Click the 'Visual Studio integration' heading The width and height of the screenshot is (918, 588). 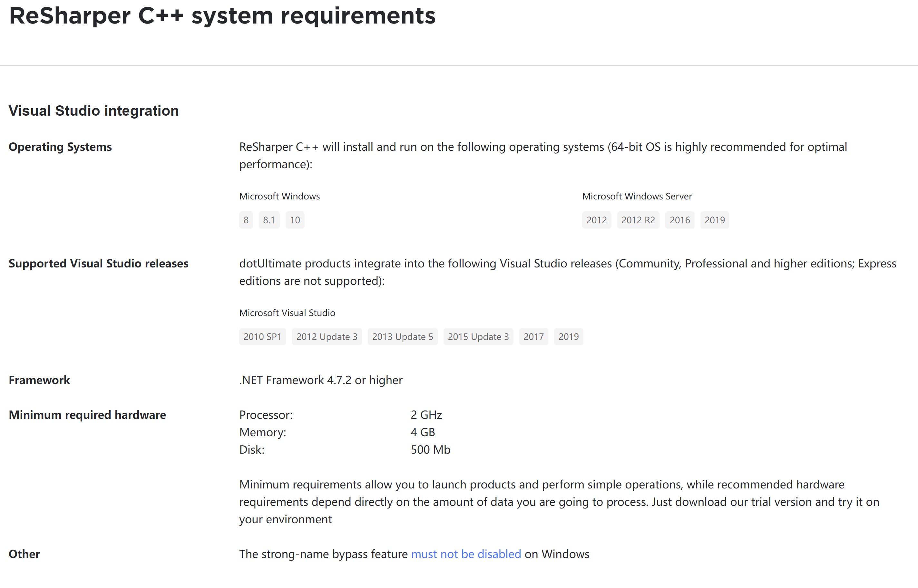[x=93, y=111]
